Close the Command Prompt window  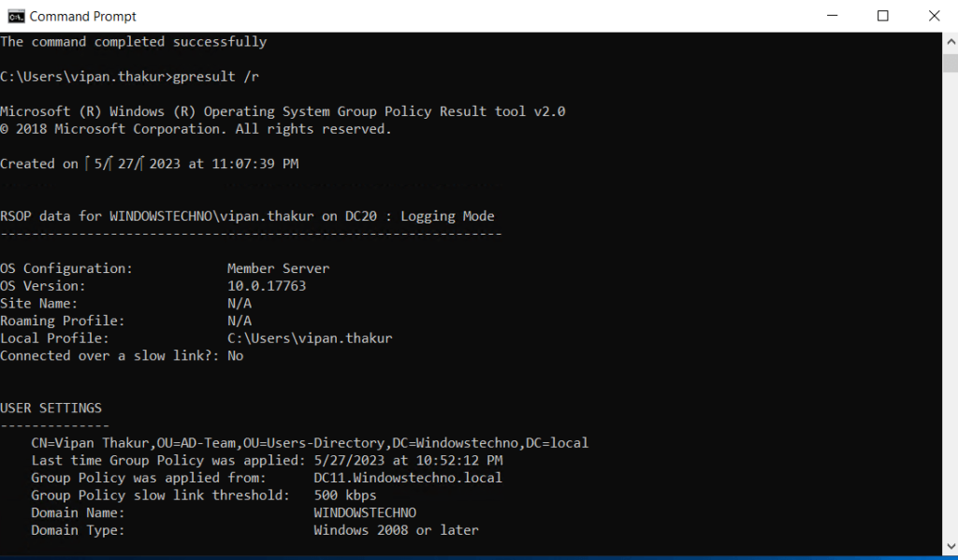tap(933, 16)
